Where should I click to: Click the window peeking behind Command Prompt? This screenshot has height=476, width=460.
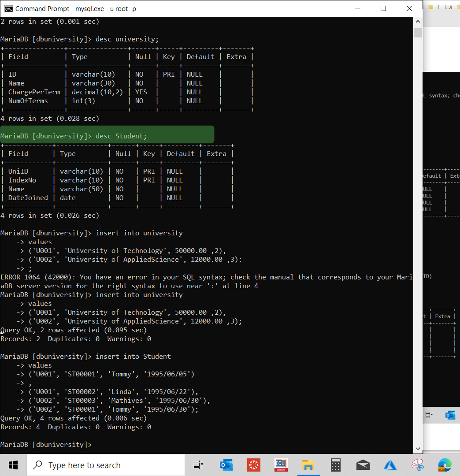[x=441, y=198]
